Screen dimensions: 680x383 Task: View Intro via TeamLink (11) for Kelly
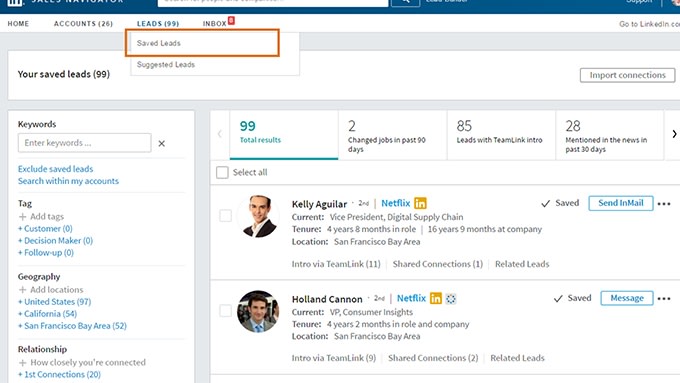coord(336,264)
